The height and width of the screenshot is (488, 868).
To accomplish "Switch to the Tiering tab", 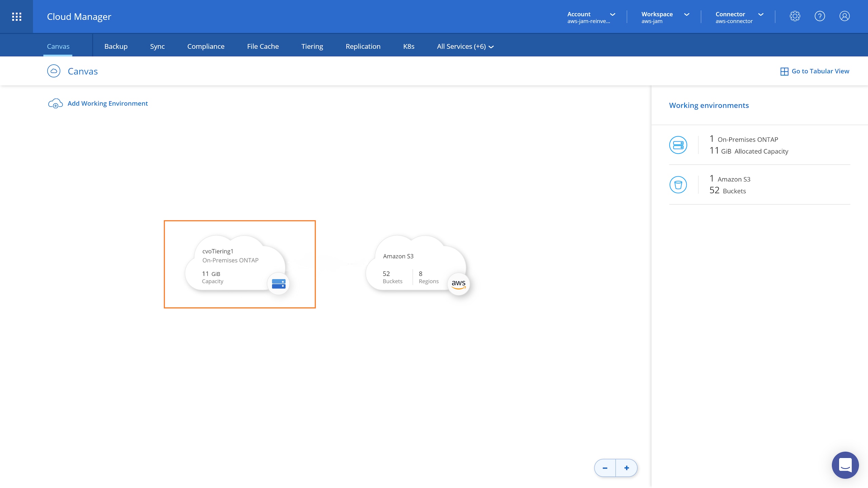I will coord(312,46).
